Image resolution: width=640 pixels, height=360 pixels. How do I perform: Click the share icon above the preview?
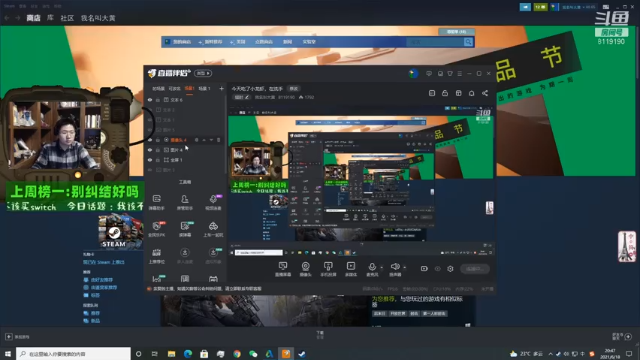click(x=485, y=93)
